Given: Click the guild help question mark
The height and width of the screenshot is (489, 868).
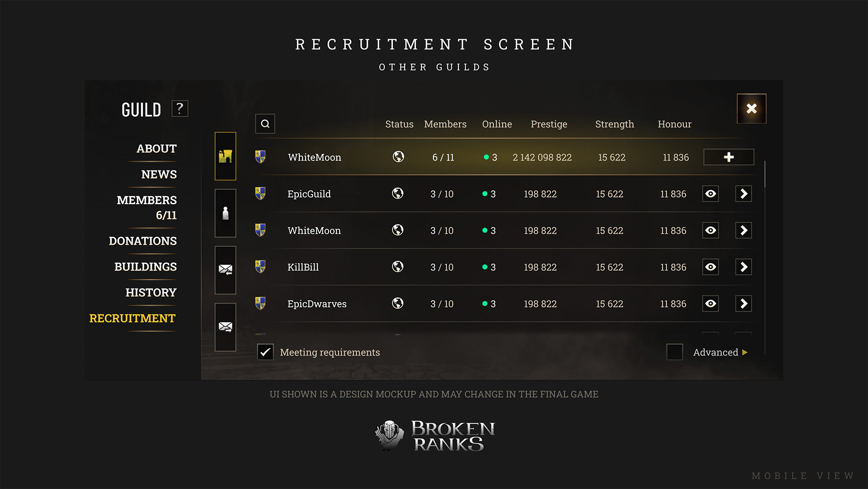Looking at the screenshot, I should pos(180,109).
